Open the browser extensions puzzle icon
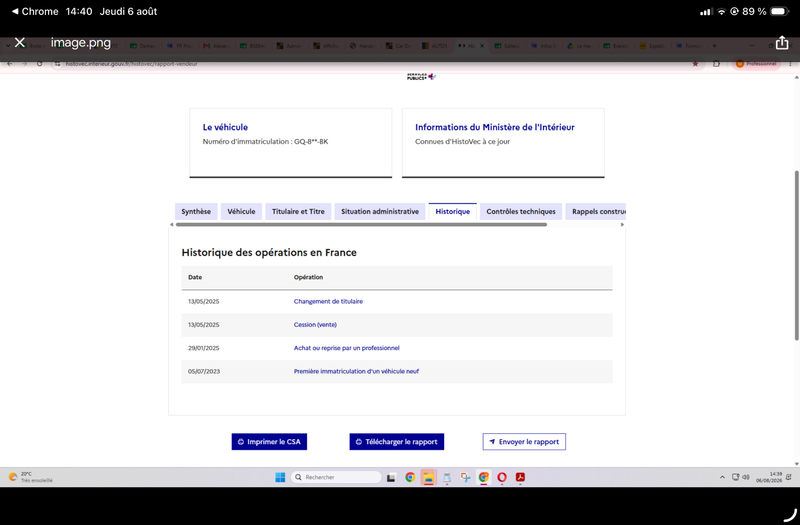 [716, 64]
